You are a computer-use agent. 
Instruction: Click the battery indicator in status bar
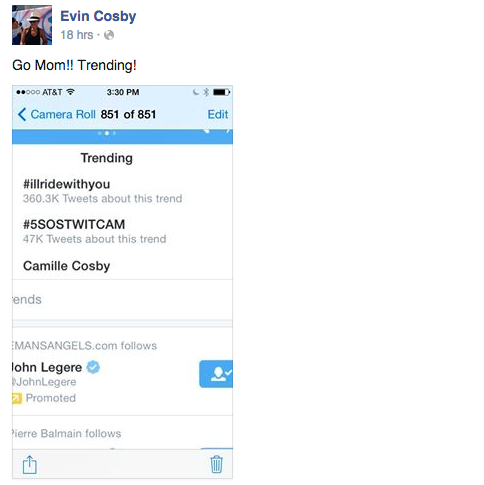click(222, 92)
